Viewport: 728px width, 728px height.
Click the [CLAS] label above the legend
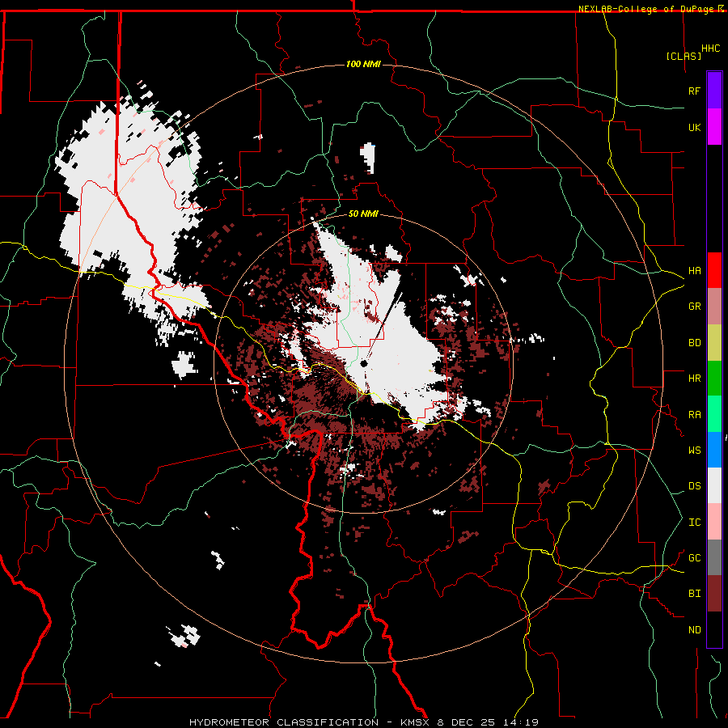coord(684,56)
